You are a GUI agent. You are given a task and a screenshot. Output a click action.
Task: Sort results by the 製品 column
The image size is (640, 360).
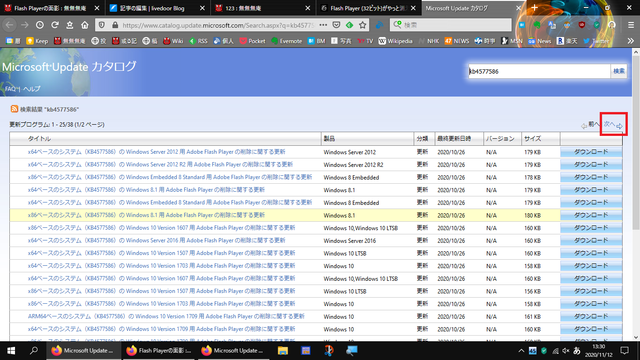click(x=329, y=138)
